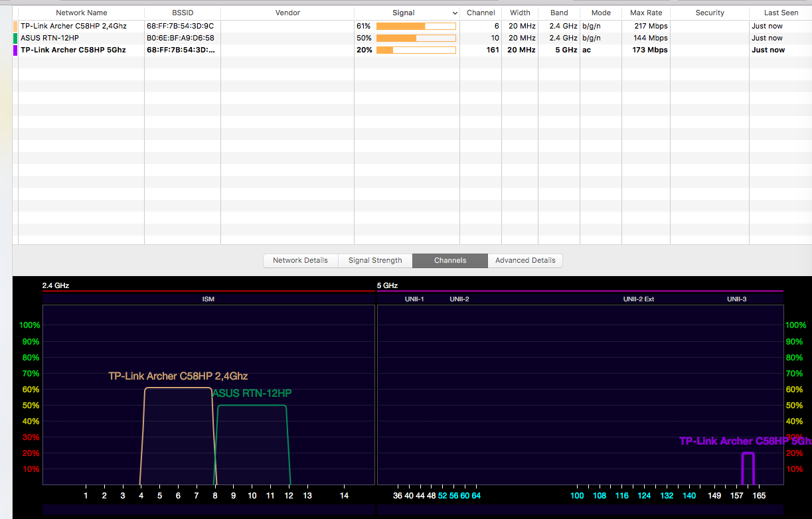Select the TP-Link Archer C58HP 5Ghz row
The height and width of the screenshot is (519, 812).
tap(73, 50)
